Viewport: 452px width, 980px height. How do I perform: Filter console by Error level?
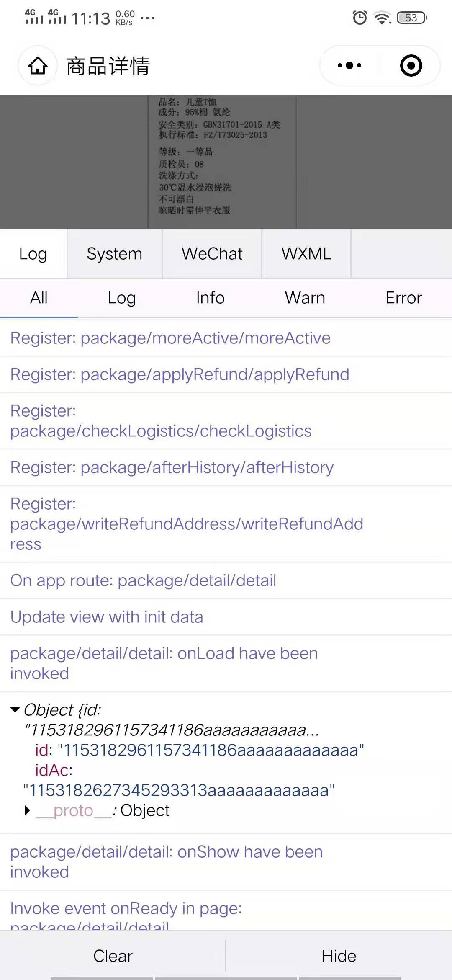(x=403, y=298)
